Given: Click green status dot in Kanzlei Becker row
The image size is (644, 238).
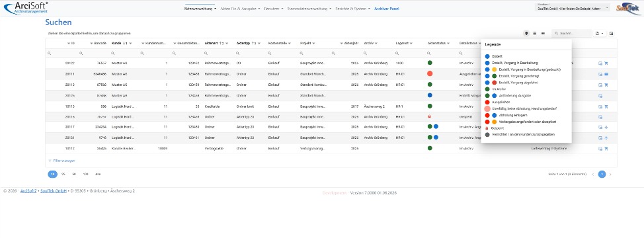Looking at the screenshot, I should (430, 148).
